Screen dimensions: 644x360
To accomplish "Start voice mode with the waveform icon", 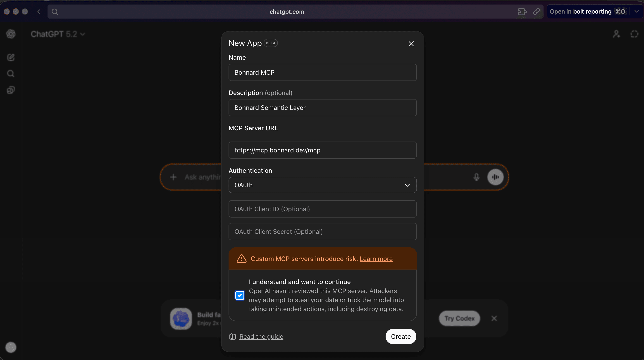I will click(495, 177).
